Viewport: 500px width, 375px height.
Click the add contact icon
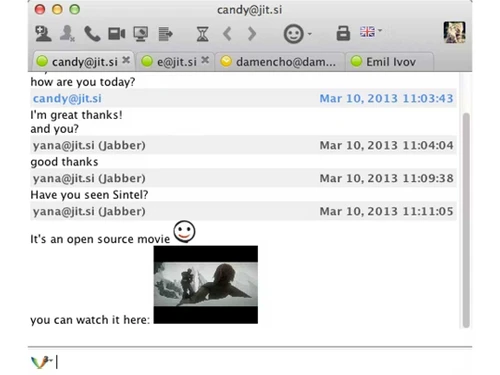tap(43, 34)
